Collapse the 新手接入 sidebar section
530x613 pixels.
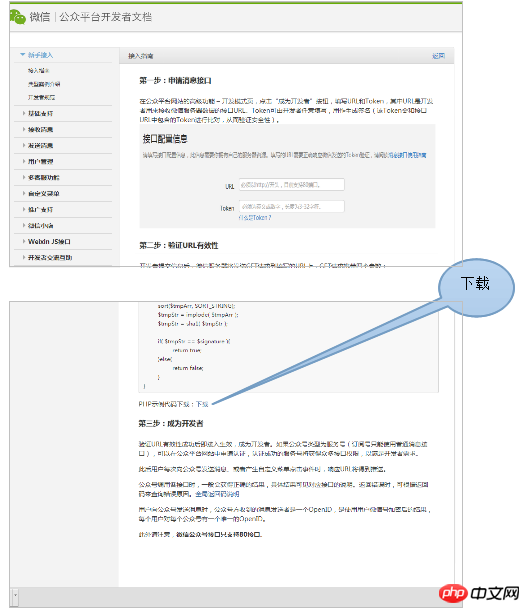tap(37, 55)
